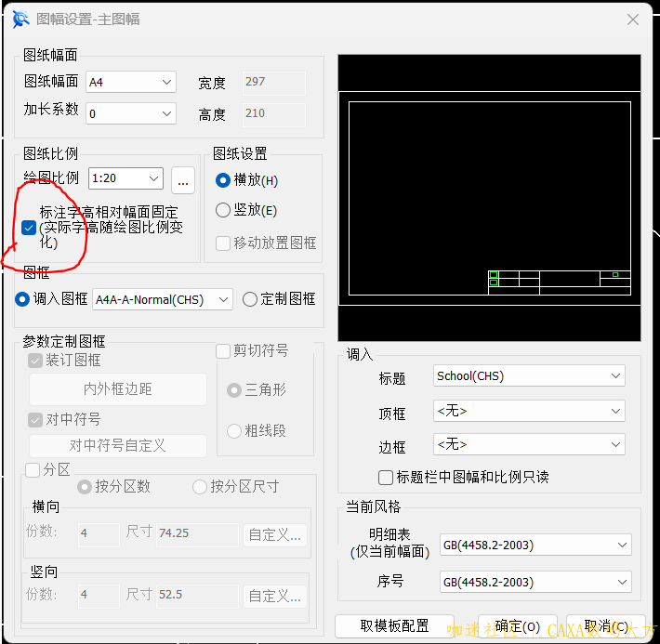Viewport: 660px width, 644px height.
Task: Click the 确定(O) button
Action: 518,626
